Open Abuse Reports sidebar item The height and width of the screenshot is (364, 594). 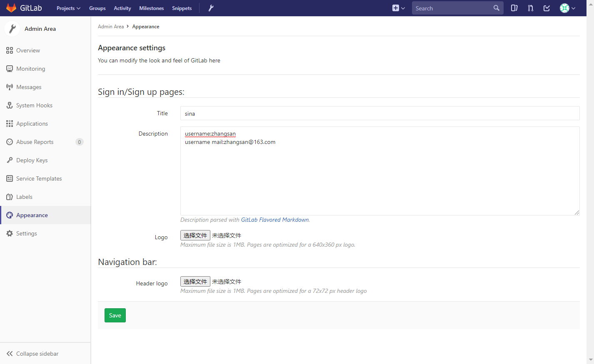point(45,142)
